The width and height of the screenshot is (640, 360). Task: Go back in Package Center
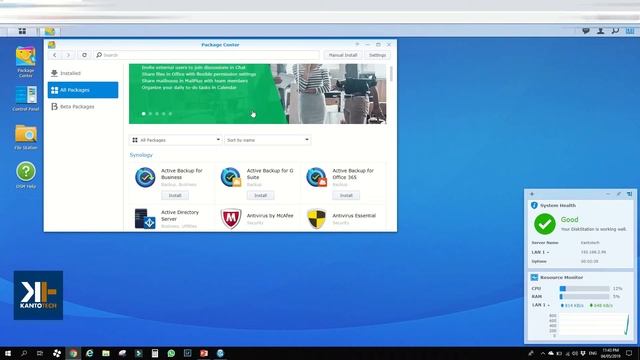pyautogui.click(x=55, y=55)
